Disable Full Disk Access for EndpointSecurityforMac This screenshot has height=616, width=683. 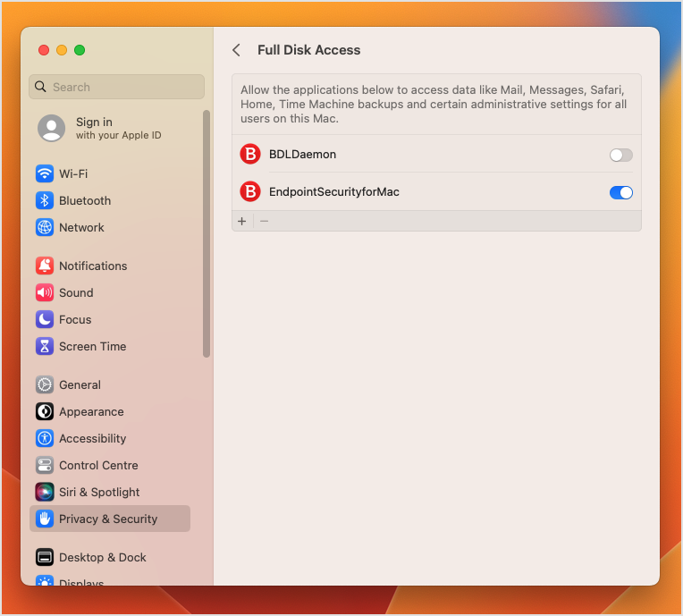pyautogui.click(x=620, y=192)
